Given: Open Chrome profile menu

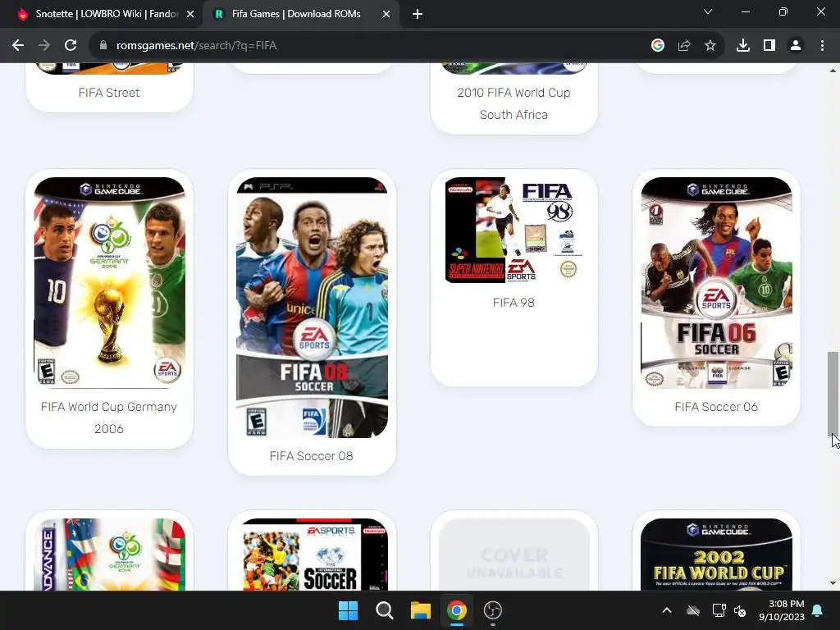Looking at the screenshot, I should coord(796,46).
